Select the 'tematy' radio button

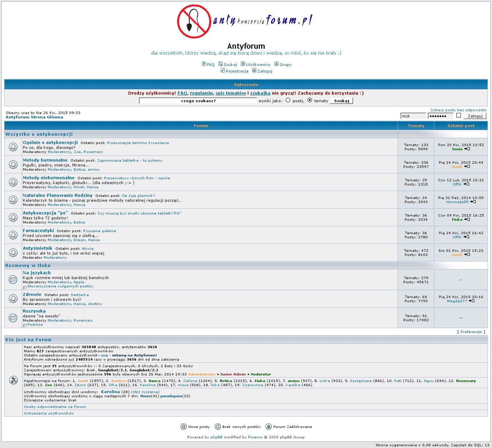[310, 100]
